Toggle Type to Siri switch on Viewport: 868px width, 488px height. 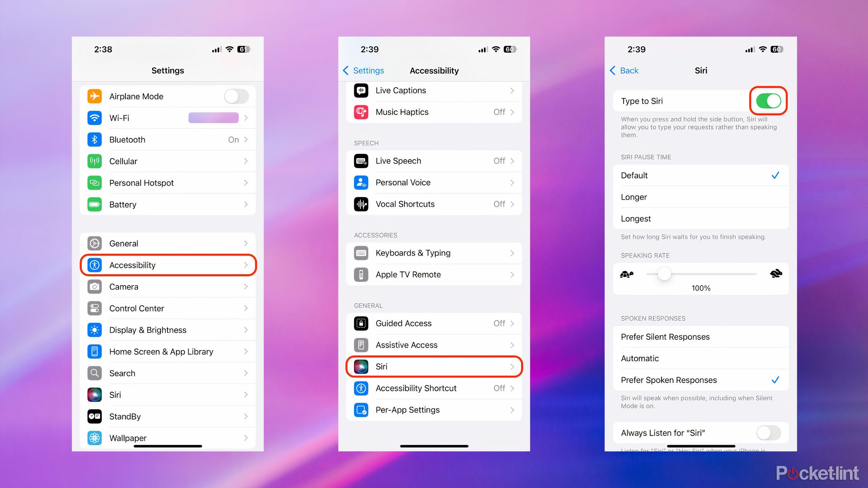pos(768,100)
